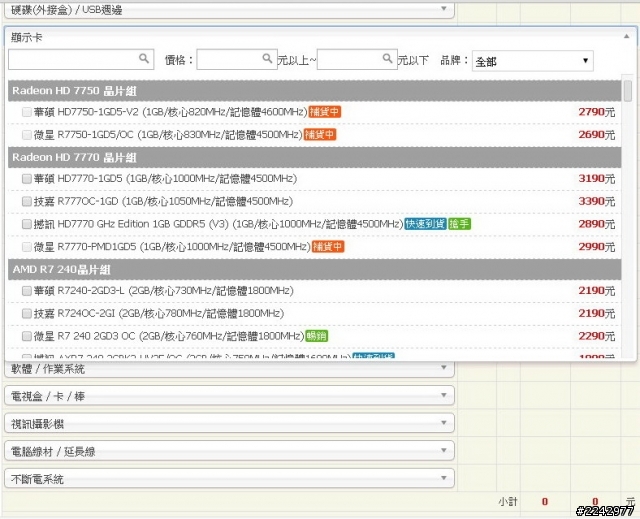
Task: Click Radeon HD 7770 晶片組 header
Action: (314, 157)
